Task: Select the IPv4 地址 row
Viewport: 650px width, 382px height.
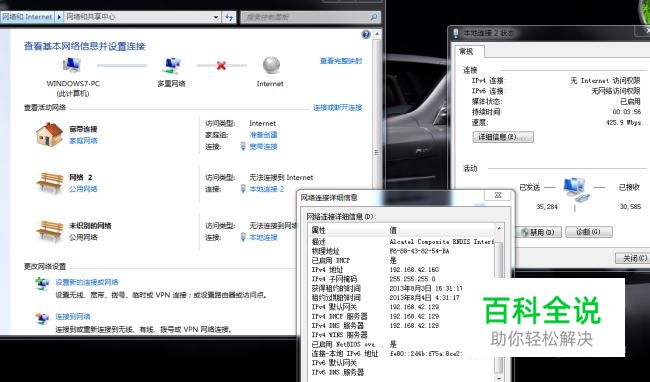Action: (402, 270)
